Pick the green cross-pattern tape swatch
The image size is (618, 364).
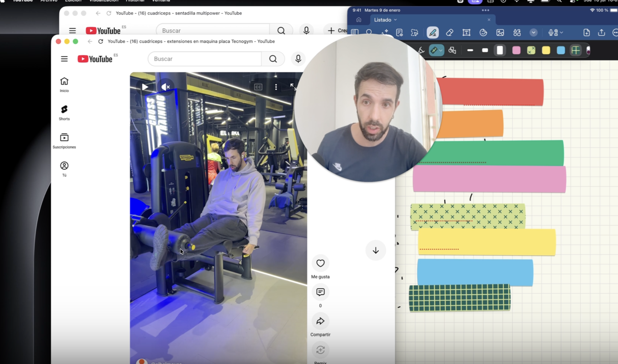[531, 50]
